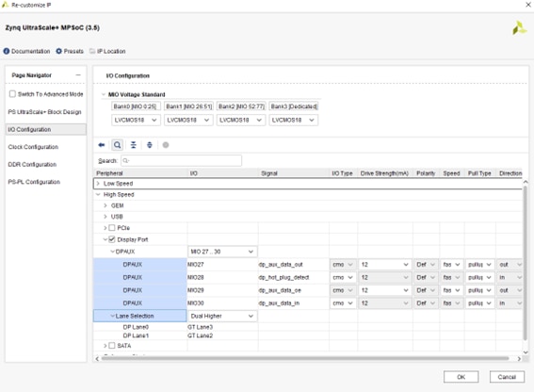
Task: Click the Cancel button
Action: (507, 377)
